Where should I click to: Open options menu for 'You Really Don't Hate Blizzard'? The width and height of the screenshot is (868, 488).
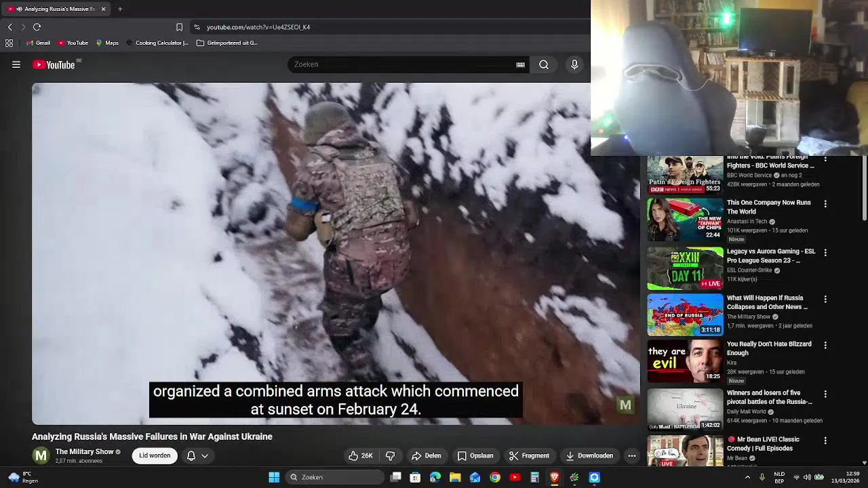825,345
